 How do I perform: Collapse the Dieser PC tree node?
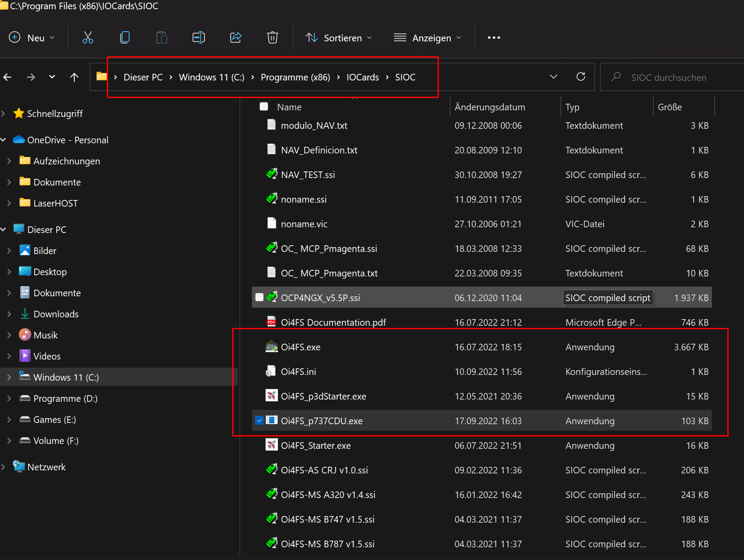point(4,229)
